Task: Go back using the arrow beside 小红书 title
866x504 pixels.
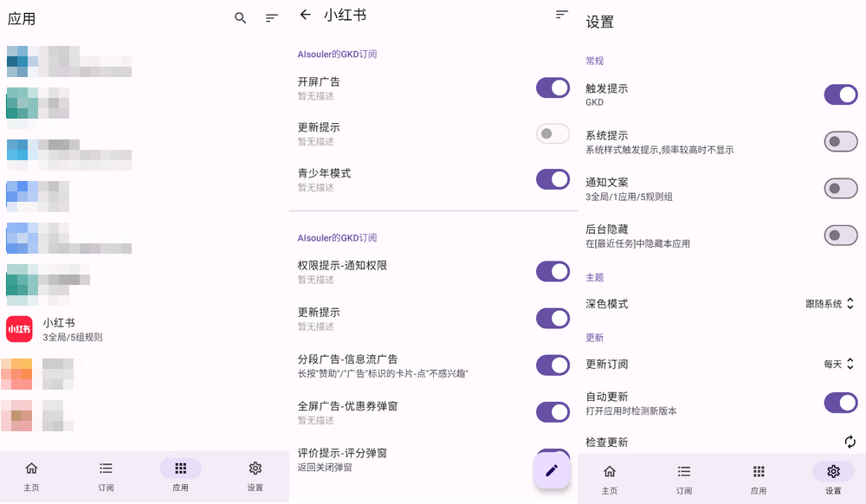Action: coord(305,15)
